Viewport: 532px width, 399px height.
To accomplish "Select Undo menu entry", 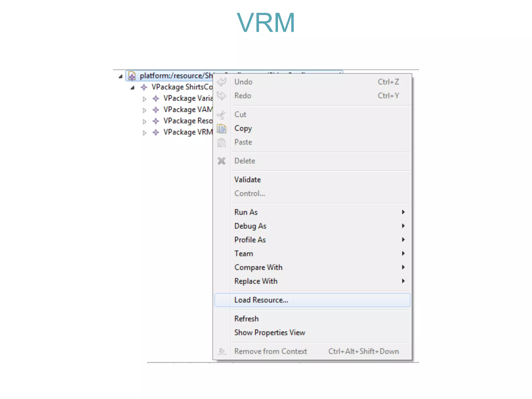I will [312, 82].
